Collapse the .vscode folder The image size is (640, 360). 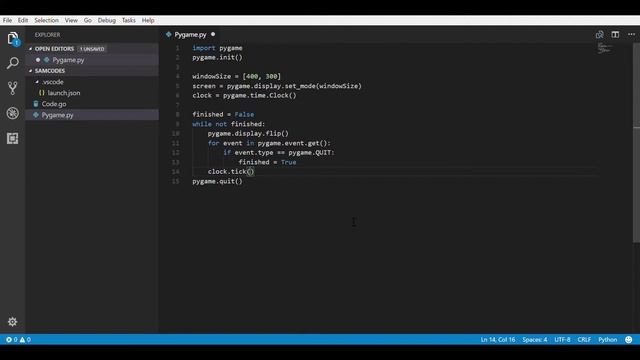click(x=37, y=82)
